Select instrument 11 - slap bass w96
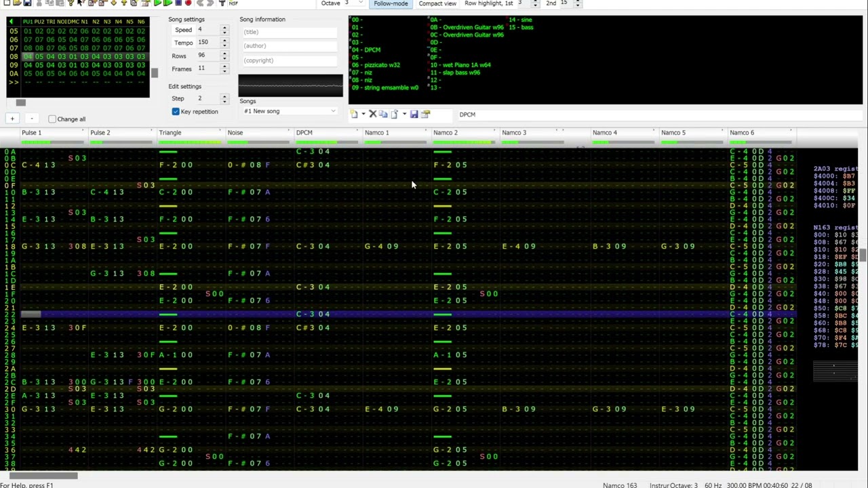This screenshot has height=488, width=868. pyautogui.click(x=455, y=73)
